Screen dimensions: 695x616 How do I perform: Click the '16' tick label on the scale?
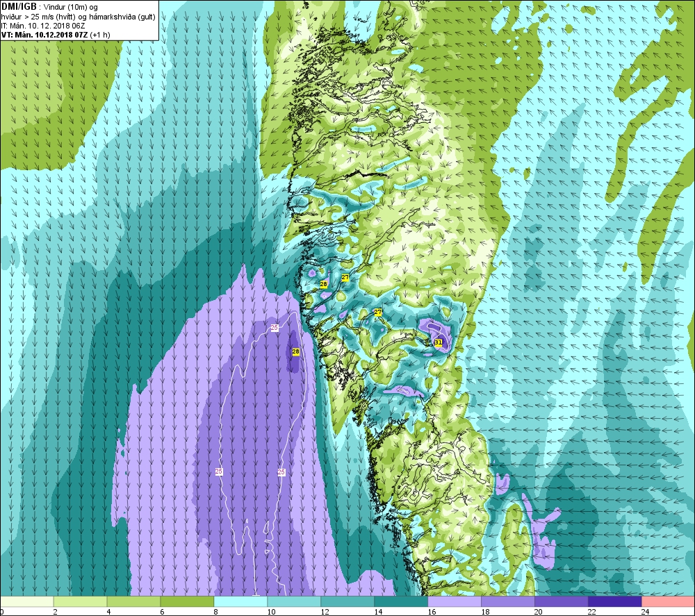point(432,612)
